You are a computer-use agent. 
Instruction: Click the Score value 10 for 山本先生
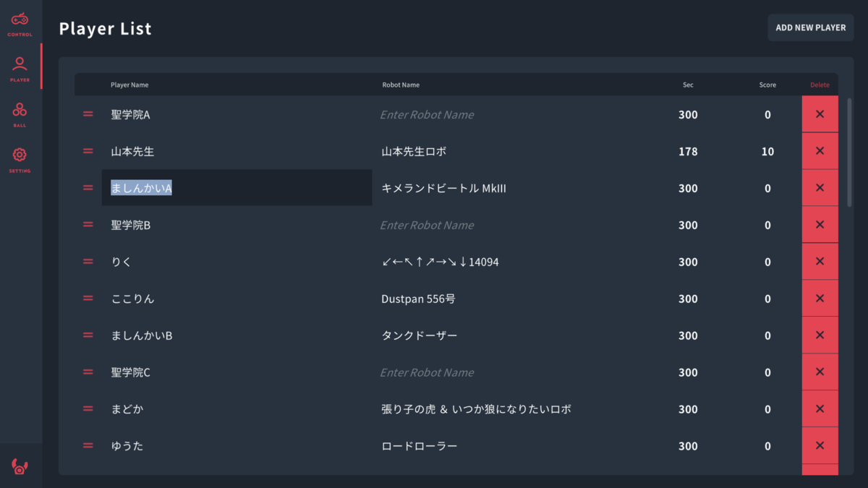click(767, 152)
